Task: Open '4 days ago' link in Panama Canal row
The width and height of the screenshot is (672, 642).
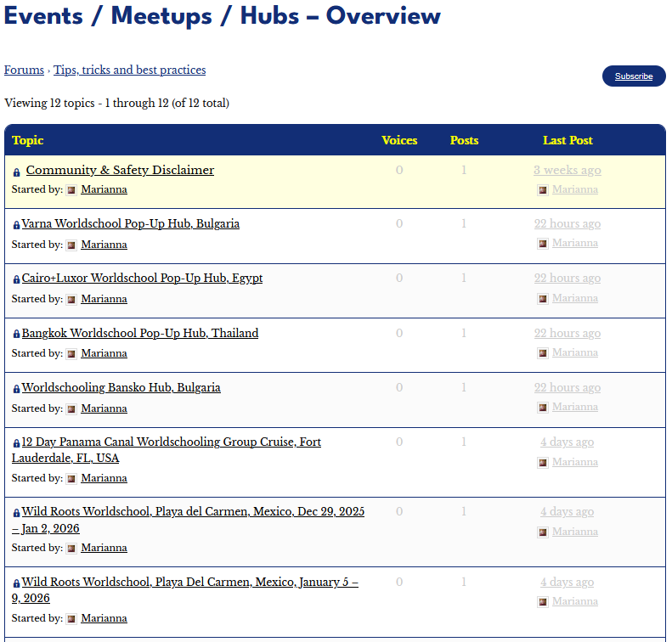Action: [568, 442]
